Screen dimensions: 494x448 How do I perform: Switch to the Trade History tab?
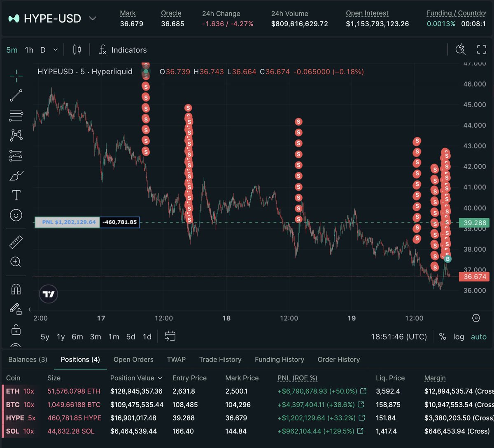pos(220,359)
